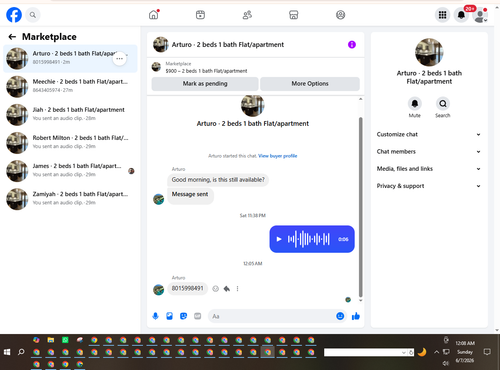Click the audio clip waveform
The height and width of the screenshot is (370, 500).
pos(309,239)
